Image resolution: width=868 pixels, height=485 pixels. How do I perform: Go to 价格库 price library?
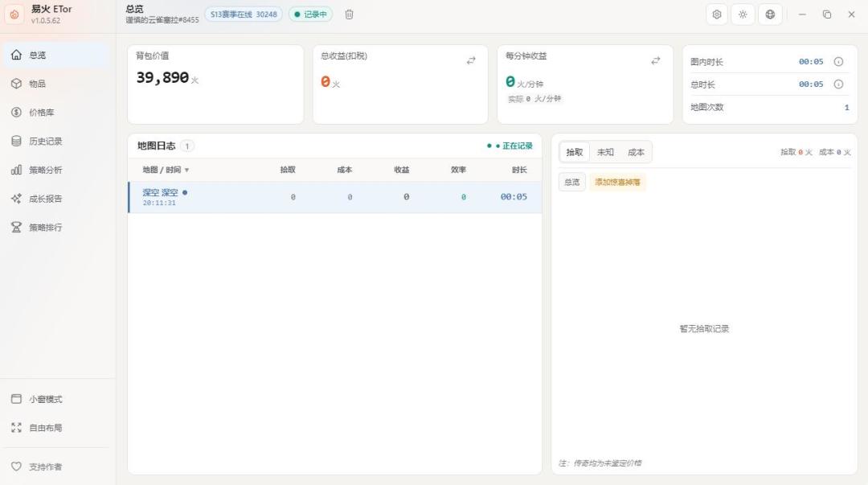(x=55, y=113)
